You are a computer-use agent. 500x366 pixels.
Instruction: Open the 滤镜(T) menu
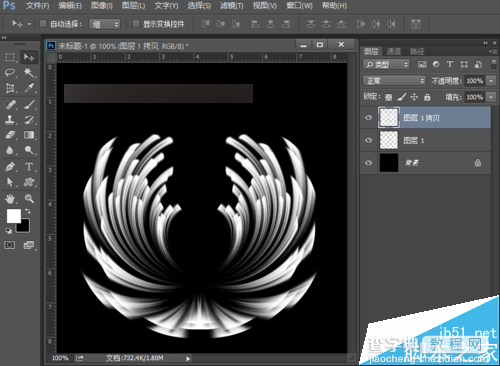[x=232, y=6]
